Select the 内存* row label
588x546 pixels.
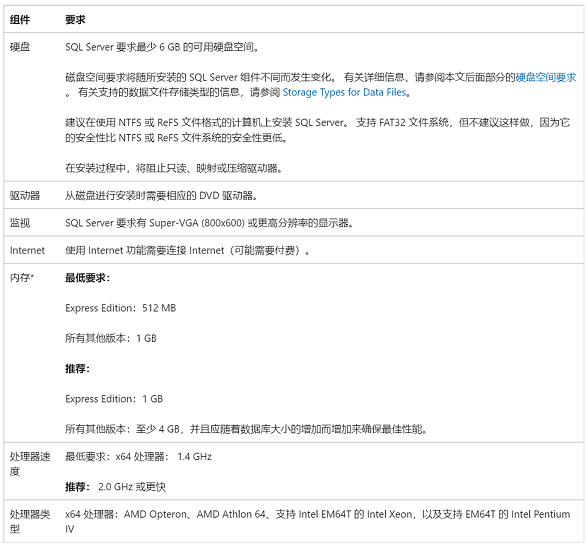22,278
